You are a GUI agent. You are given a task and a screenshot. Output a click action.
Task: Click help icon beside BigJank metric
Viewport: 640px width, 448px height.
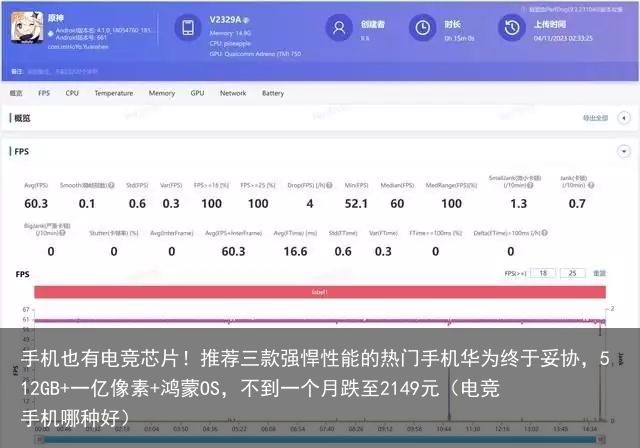click(x=62, y=233)
